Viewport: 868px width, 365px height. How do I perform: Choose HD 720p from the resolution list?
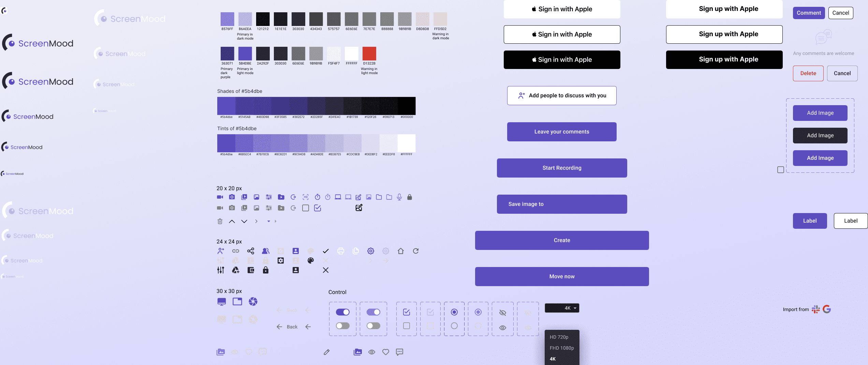point(559,337)
